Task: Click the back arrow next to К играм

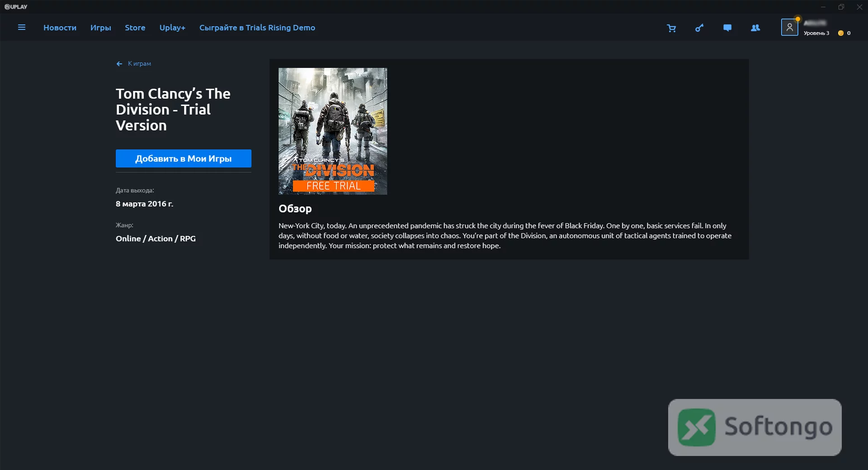Action: (119, 64)
